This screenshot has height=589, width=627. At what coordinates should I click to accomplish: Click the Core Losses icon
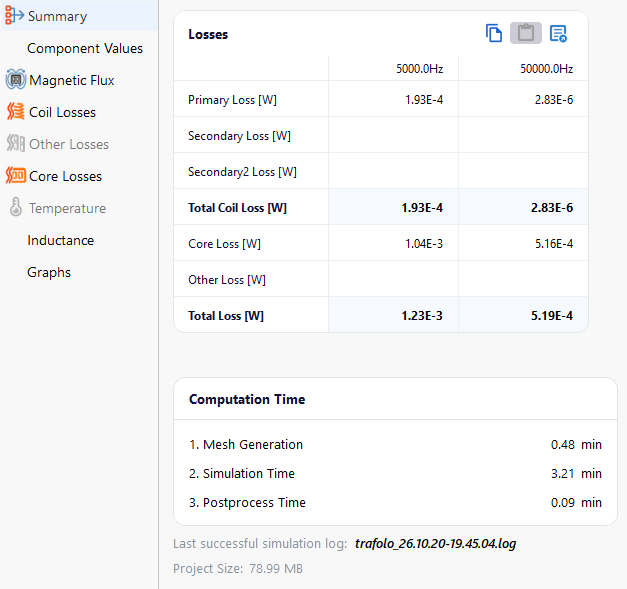16,176
